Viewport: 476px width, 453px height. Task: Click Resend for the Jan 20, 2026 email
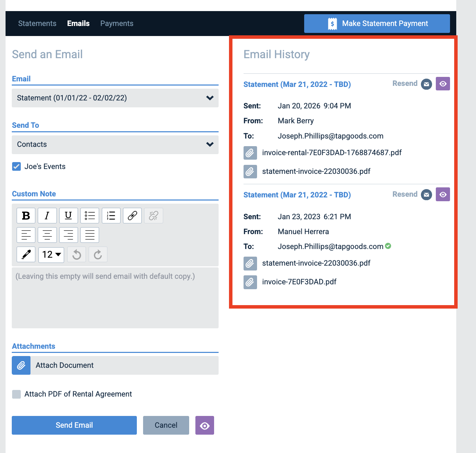point(405,83)
